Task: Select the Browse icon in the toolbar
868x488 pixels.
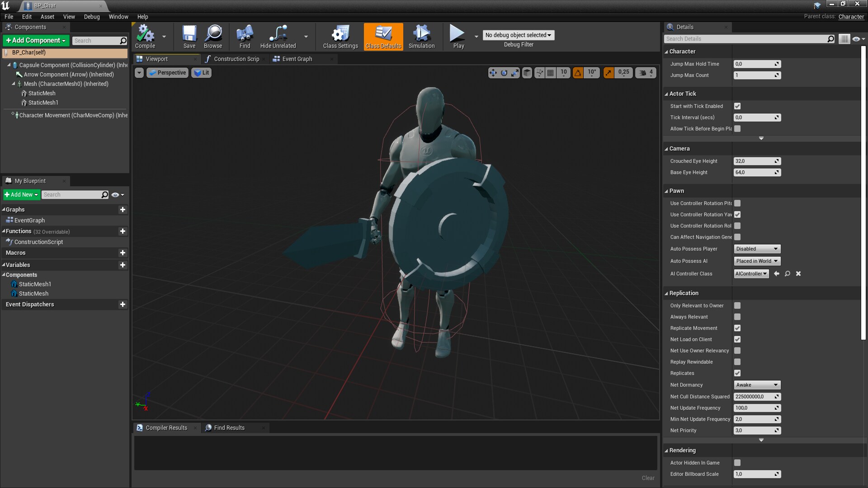Action: pyautogui.click(x=213, y=34)
